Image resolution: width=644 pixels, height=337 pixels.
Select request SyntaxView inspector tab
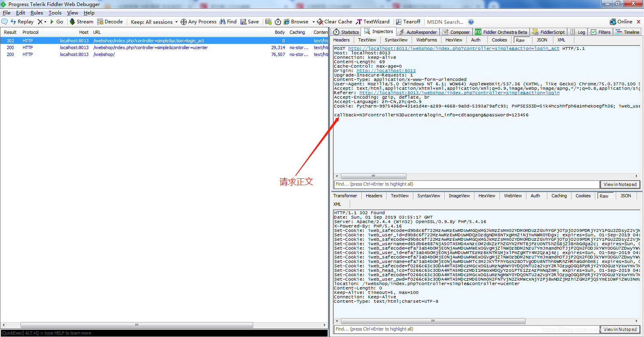coord(396,40)
